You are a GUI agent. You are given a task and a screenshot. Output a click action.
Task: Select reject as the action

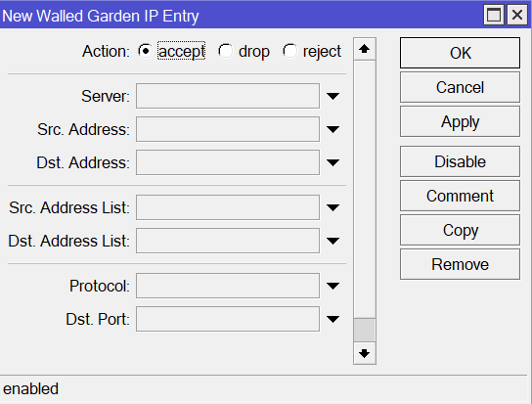[290, 51]
